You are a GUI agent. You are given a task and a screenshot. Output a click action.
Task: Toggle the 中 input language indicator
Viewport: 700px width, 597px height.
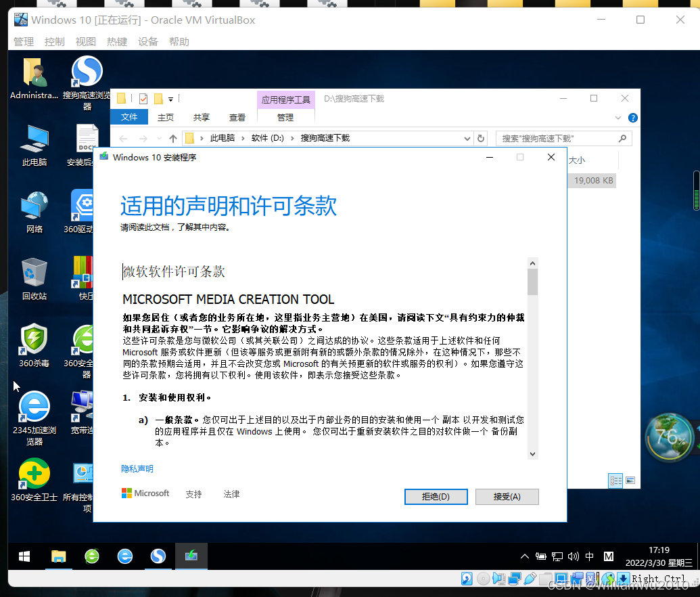click(589, 556)
